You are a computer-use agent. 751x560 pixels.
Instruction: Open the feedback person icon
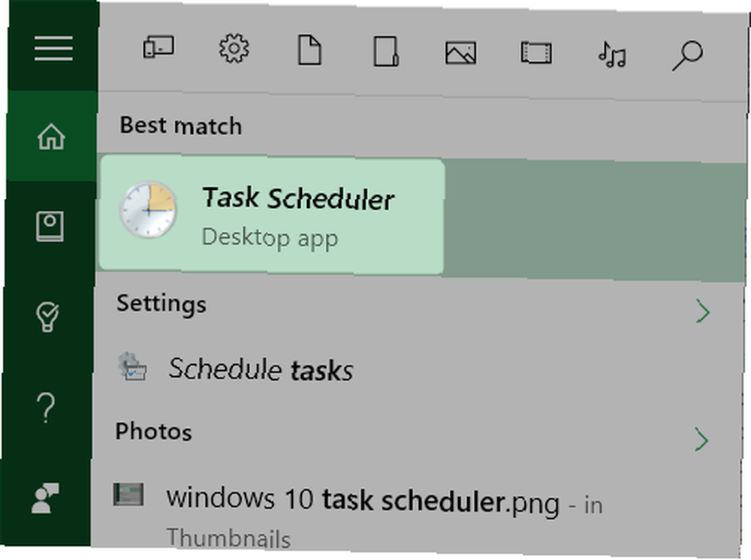(x=44, y=498)
